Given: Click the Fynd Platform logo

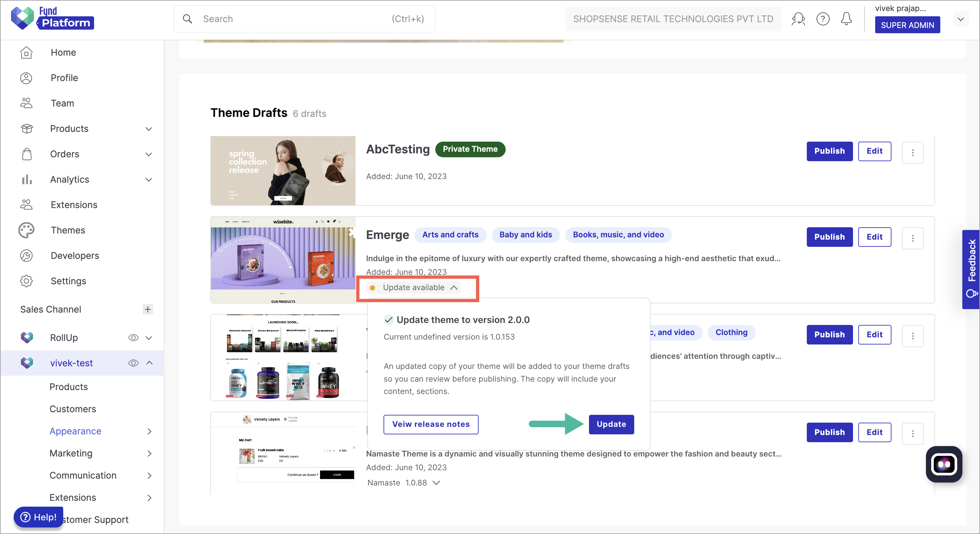Looking at the screenshot, I should 52,18.
